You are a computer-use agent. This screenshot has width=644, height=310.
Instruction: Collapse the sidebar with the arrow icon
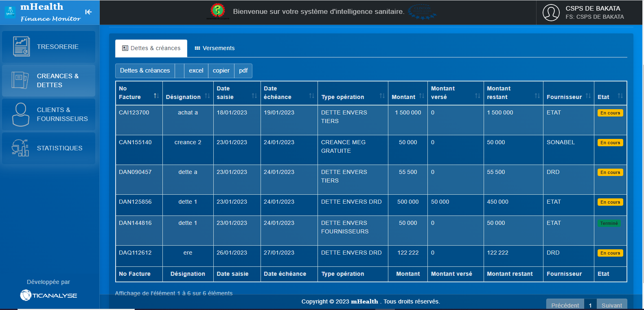88,12
